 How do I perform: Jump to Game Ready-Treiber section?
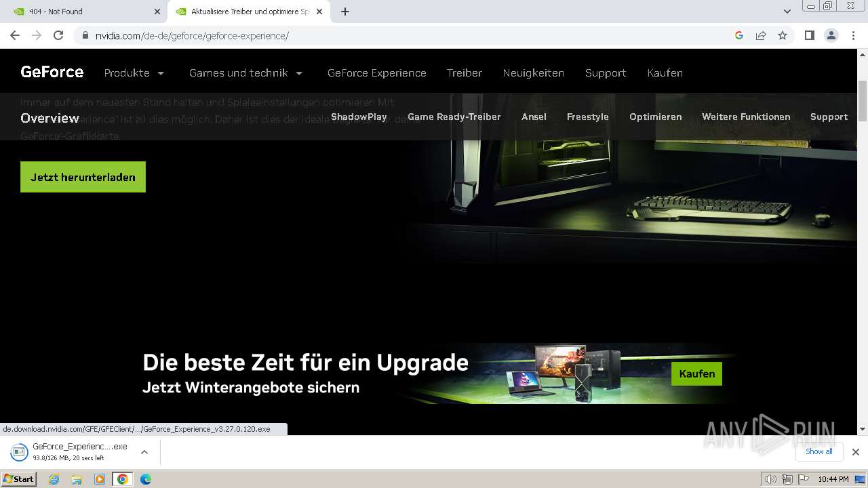[x=454, y=117]
